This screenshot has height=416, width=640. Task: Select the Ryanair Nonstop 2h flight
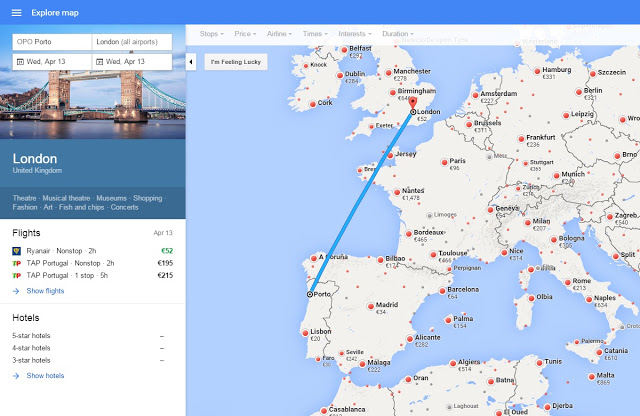[x=93, y=251]
